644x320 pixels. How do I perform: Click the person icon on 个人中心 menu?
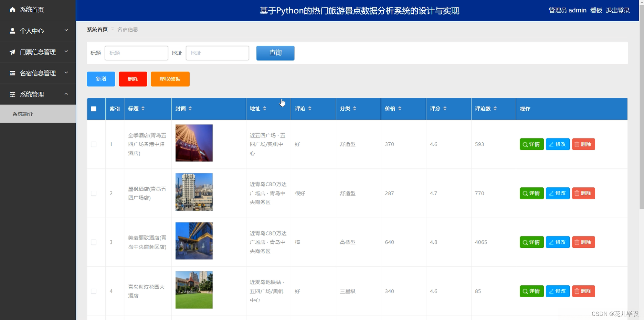[x=13, y=31]
